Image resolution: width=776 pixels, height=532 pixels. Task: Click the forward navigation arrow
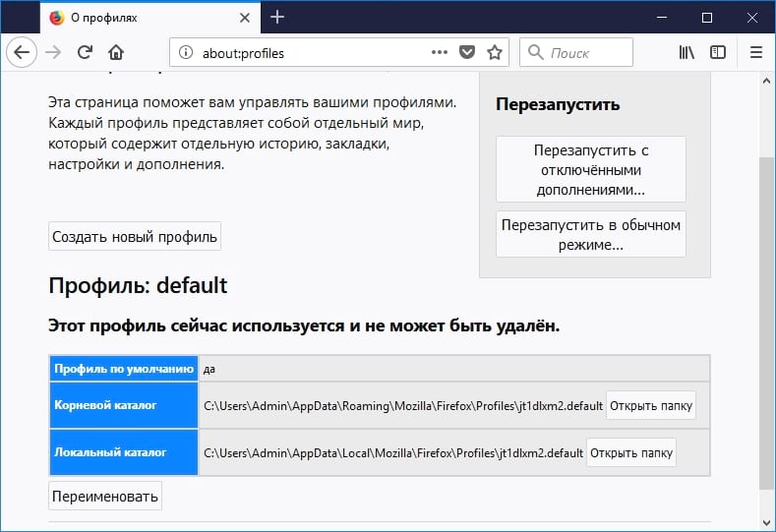point(53,52)
